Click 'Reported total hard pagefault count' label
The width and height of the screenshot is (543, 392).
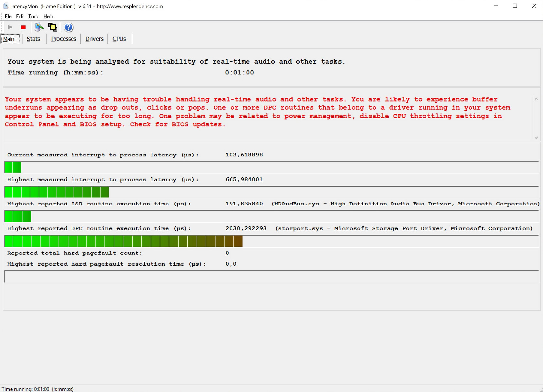coord(75,253)
